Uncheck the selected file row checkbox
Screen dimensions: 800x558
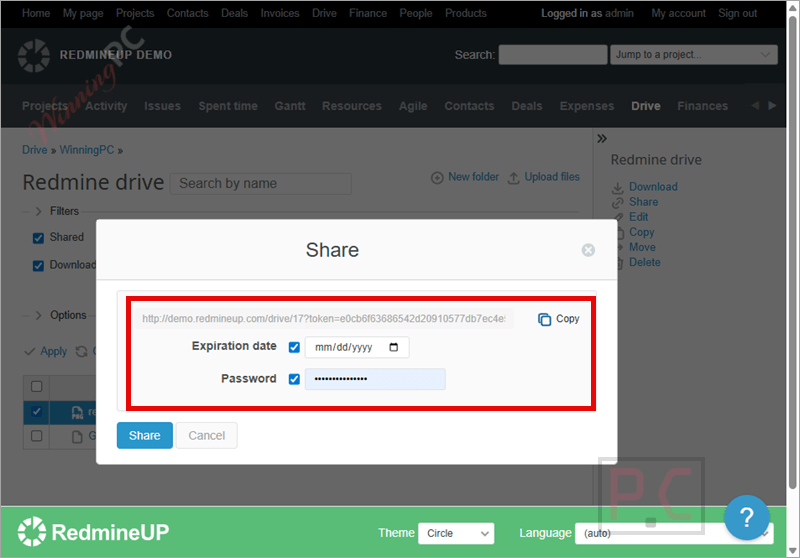tap(37, 411)
